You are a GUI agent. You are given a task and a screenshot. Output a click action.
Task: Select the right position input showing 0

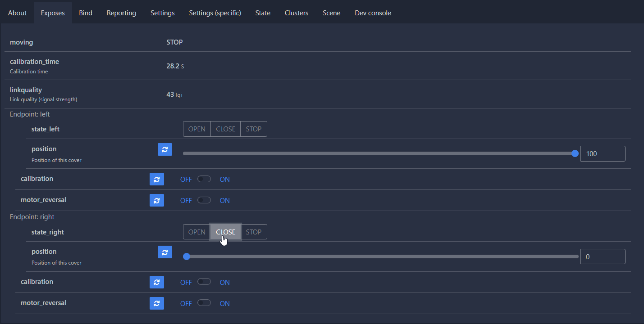[x=603, y=256]
